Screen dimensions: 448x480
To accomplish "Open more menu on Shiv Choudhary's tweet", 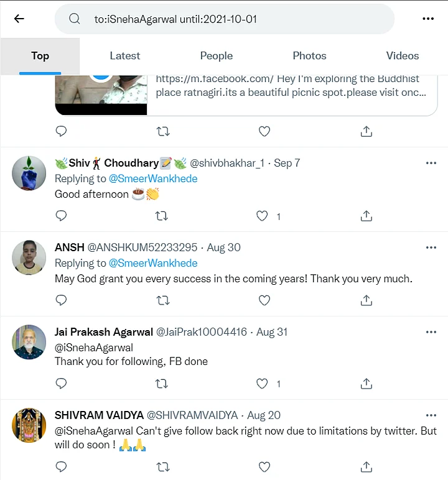I will (x=431, y=163).
